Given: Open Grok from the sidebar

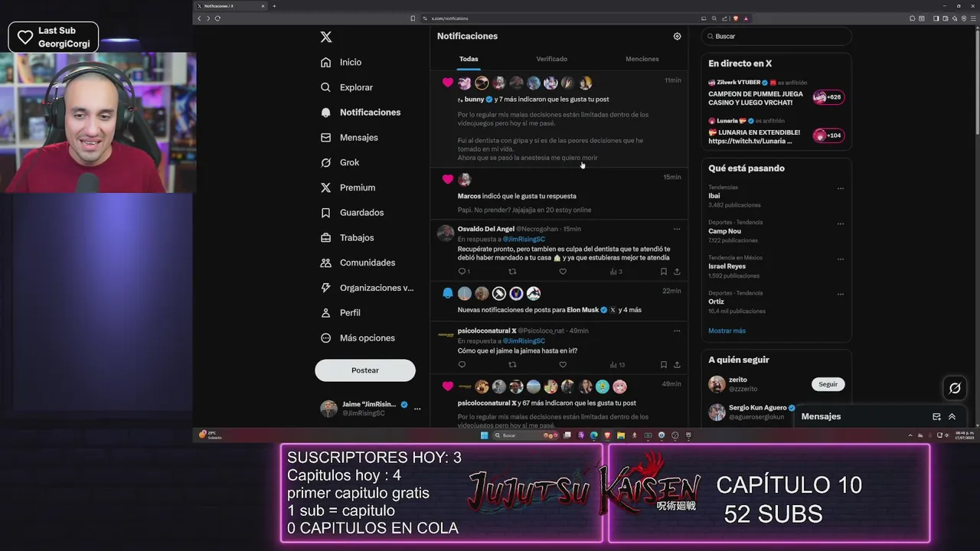Looking at the screenshot, I should (x=340, y=162).
